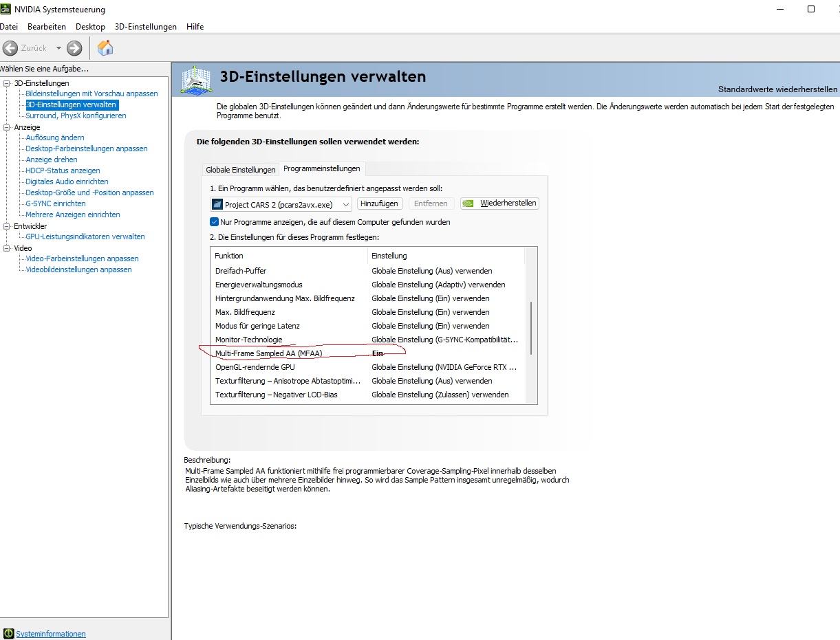This screenshot has width=840, height=640.
Task: Open the back history dropdown arrow
Action: (x=58, y=48)
